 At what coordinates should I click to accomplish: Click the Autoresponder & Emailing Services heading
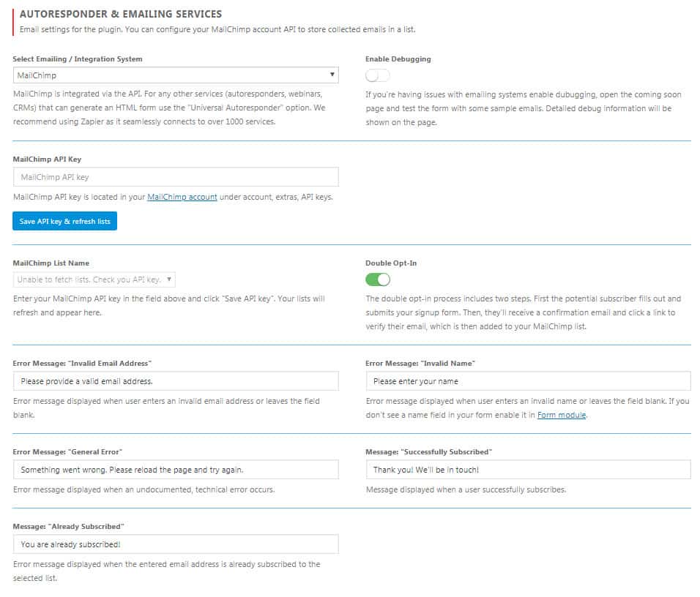[x=121, y=14]
